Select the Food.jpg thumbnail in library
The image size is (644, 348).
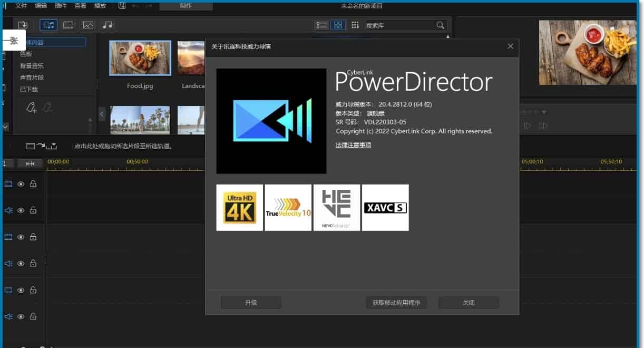pyautogui.click(x=140, y=58)
